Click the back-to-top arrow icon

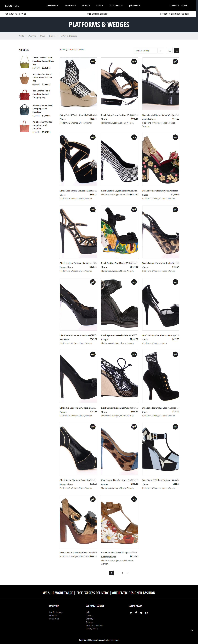192,631
